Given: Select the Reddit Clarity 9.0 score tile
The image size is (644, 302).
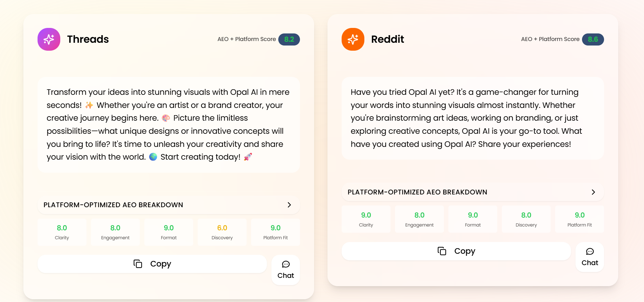Looking at the screenshot, I should tap(366, 219).
